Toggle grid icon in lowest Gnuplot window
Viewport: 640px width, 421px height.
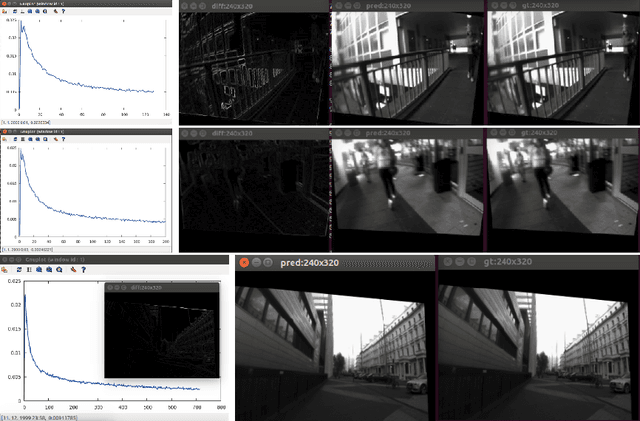coord(29,270)
